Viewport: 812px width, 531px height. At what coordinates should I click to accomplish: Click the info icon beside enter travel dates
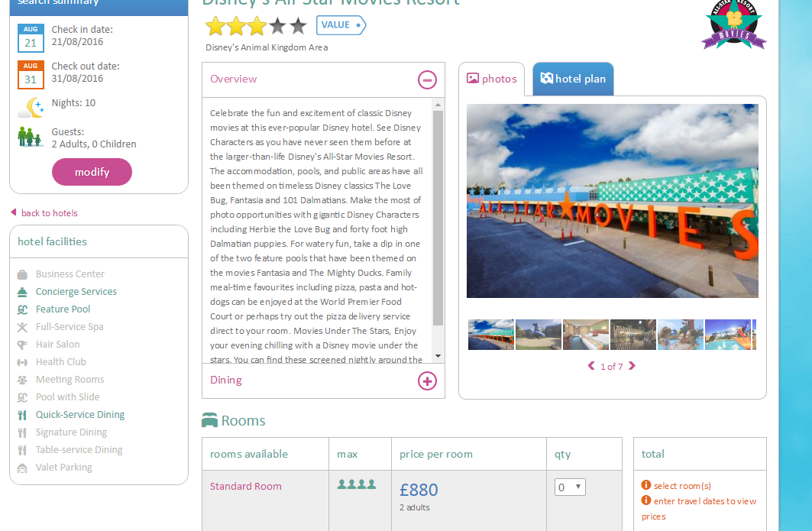(x=645, y=500)
